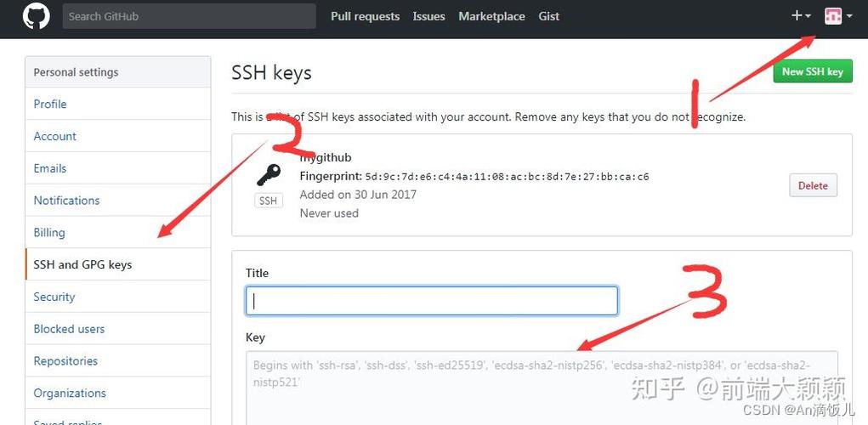Open Pull requests in the top bar

(x=365, y=16)
